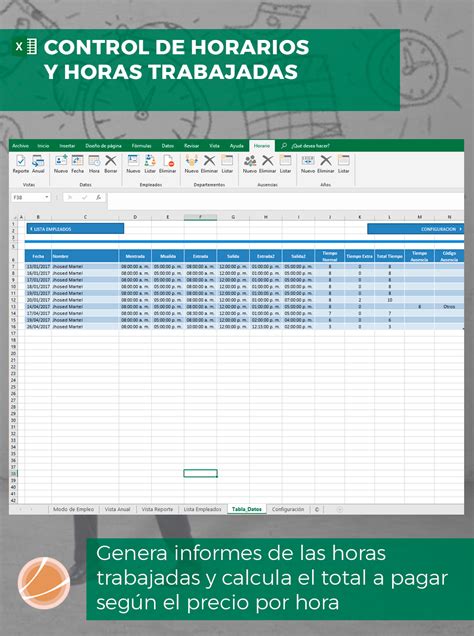Click Listar in the Empleados group

tap(150, 164)
